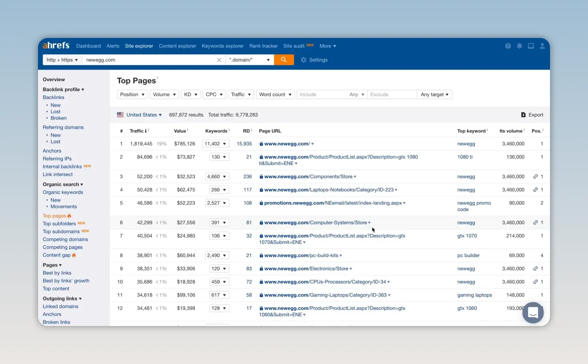Click the United States flag icon
Screen dimensions: 588x364
pyautogui.click(x=120, y=114)
